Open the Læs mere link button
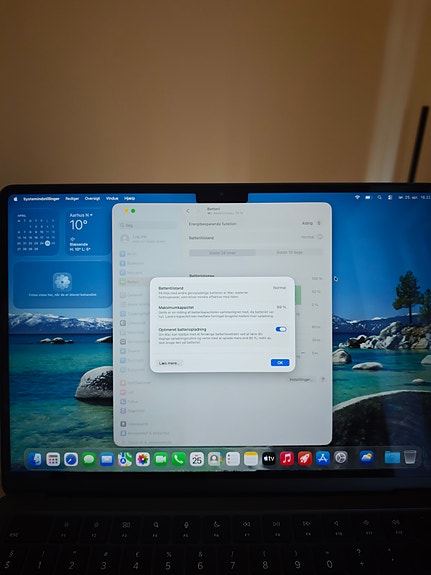This screenshot has width=431, height=575. 169,363
